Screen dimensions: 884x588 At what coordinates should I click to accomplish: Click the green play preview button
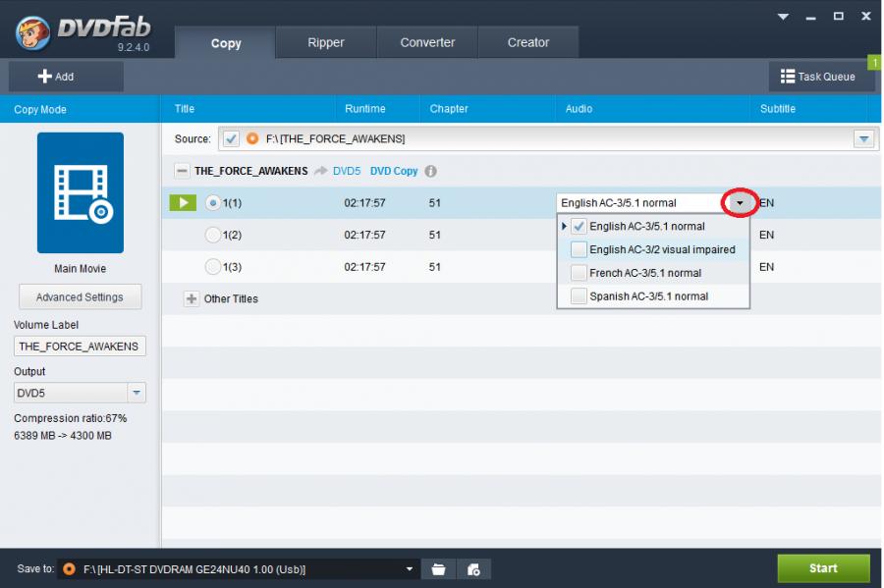tap(183, 203)
